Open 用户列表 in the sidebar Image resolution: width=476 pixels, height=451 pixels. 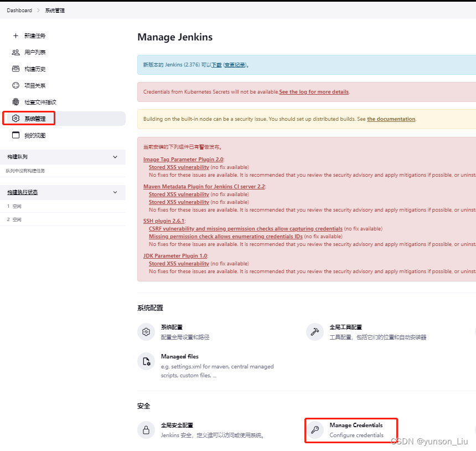pos(35,52)
